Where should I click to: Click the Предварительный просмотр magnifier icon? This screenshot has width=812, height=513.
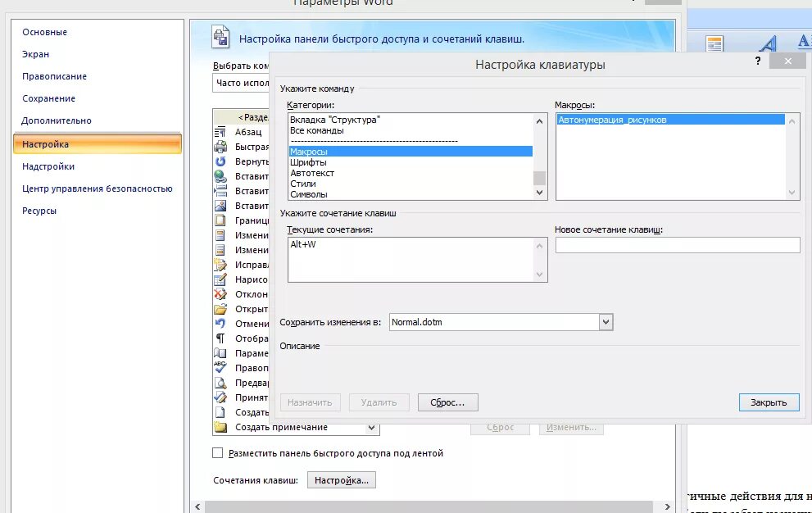click(220, 383)
